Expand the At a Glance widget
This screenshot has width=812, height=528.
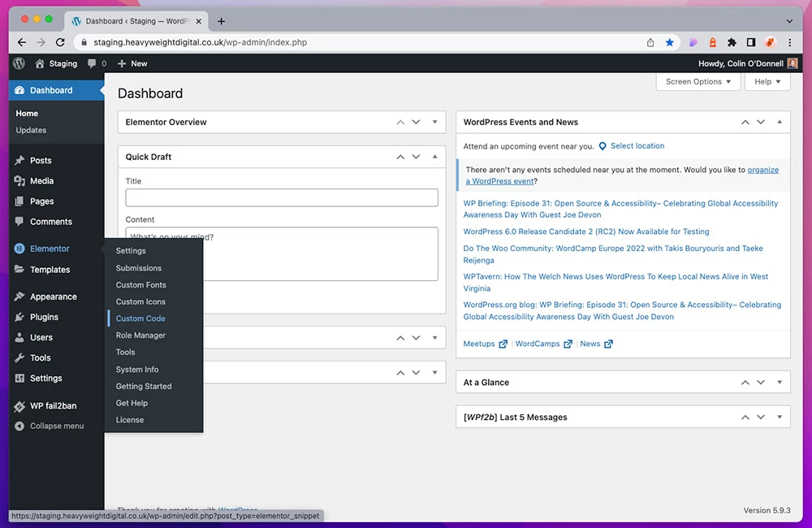(x=780, y=382)
